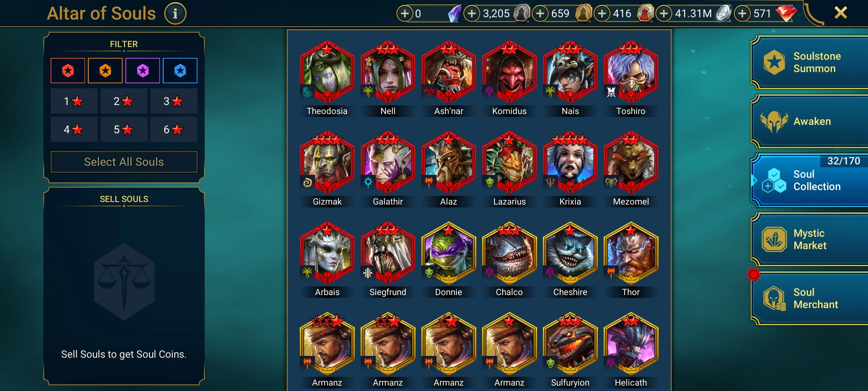Add more gems with plus icon
868x391 pixels.
click(742, 14)
